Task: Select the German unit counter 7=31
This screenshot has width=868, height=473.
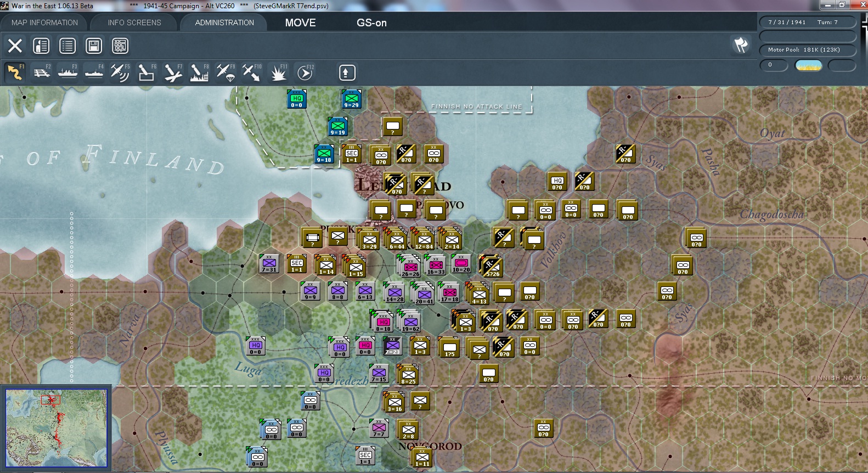Action: [x=269, y=264]
